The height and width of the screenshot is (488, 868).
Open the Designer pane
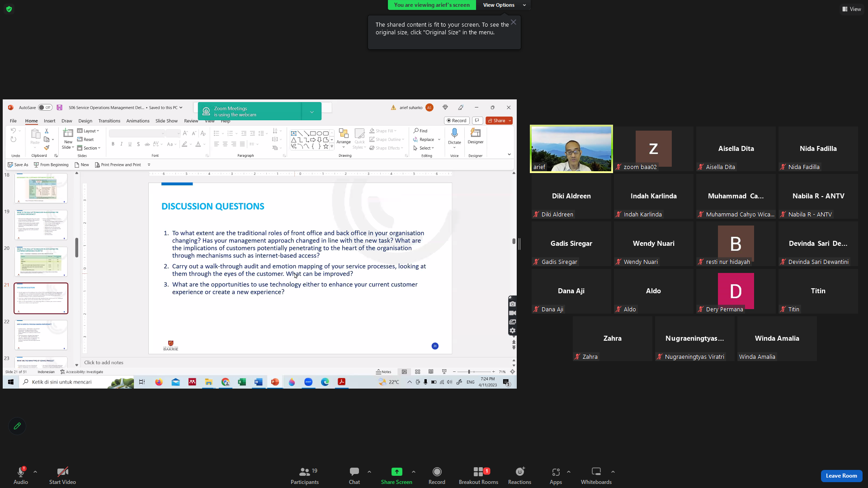coord(476,136)
